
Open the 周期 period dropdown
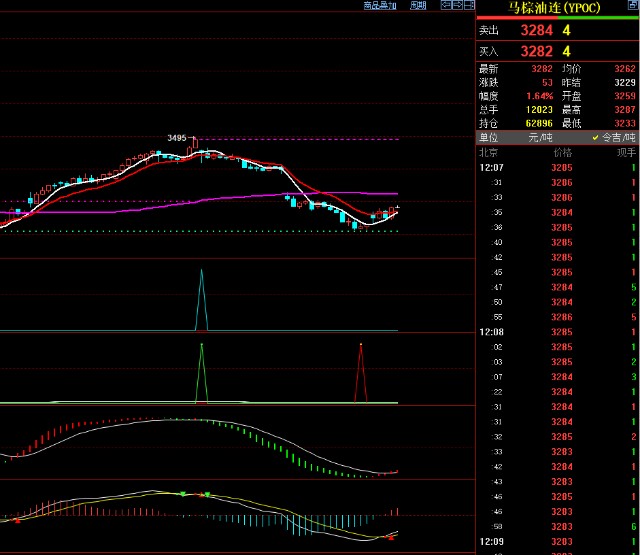pos(417,5)
